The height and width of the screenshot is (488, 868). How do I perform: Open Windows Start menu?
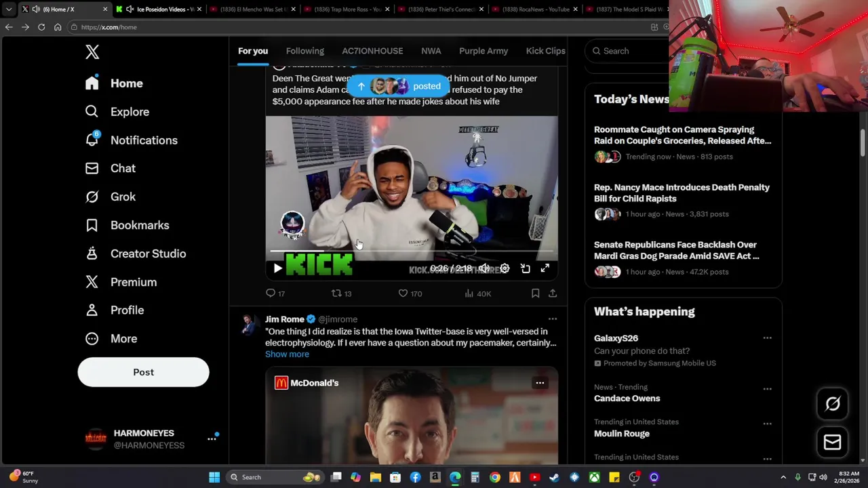pyautogui.click(x=214, y=477)
